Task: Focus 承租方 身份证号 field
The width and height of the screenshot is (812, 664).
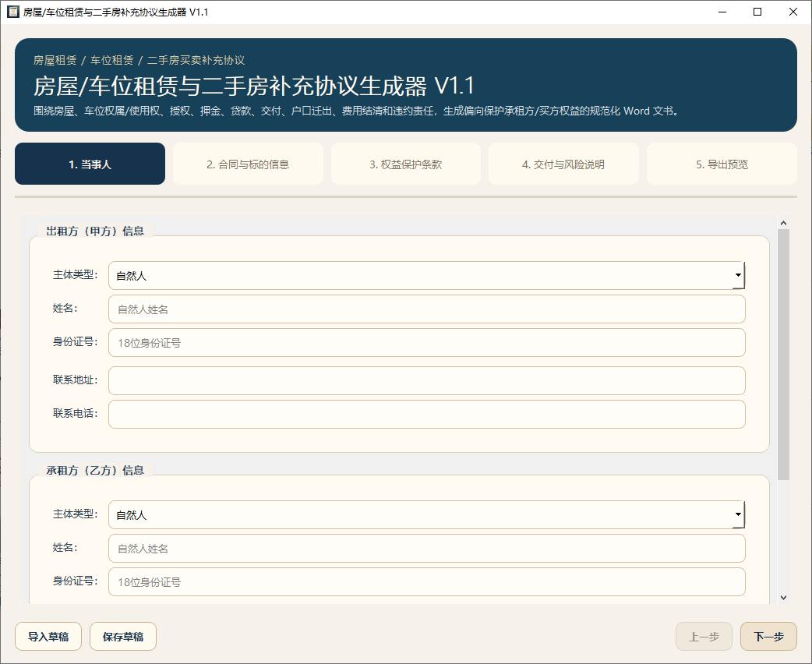Action: pyautogui.click(x=427, y=581)
